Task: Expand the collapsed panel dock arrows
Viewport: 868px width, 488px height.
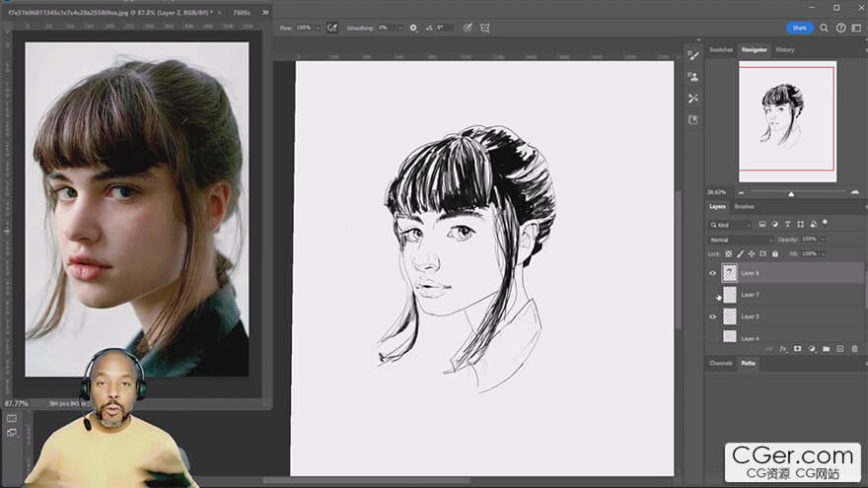Action: (698, 39)
